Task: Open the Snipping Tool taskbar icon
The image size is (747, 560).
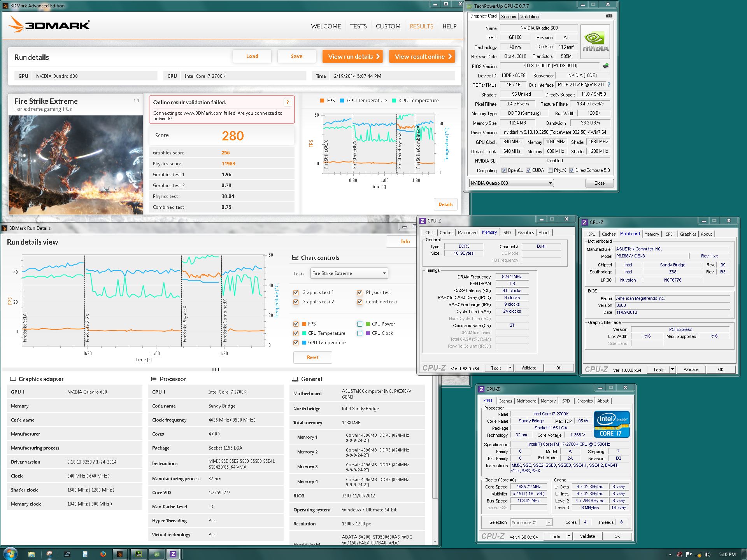Action: coord(49,554)
